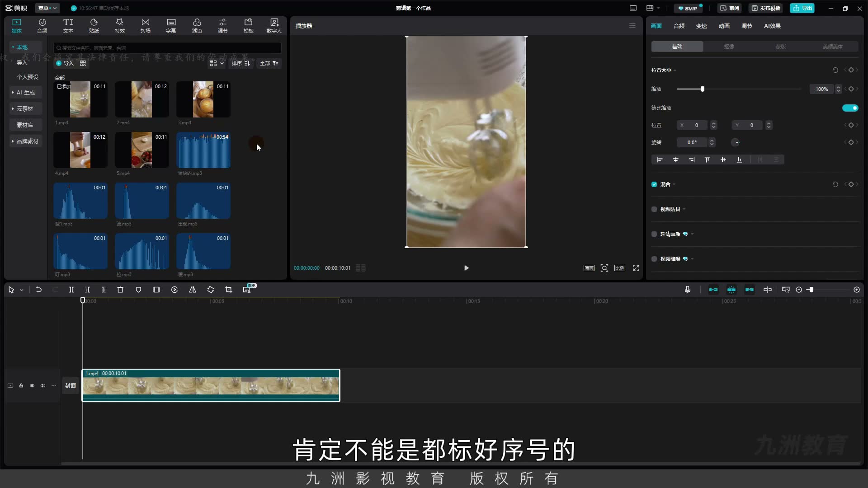
Task: Switch to the 动画 animation tab
Action: click(724, 26)
